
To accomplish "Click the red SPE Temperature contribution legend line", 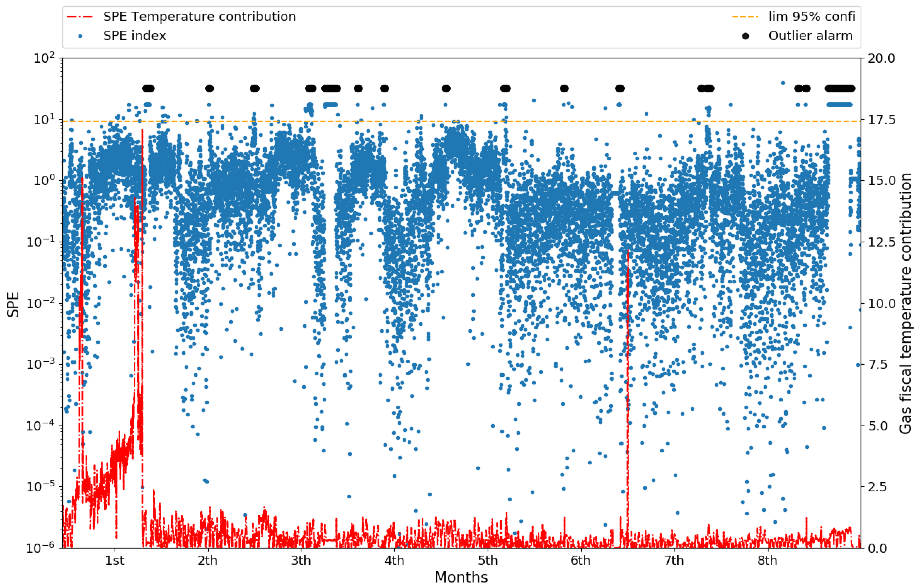I will click(x=80, y=17).
